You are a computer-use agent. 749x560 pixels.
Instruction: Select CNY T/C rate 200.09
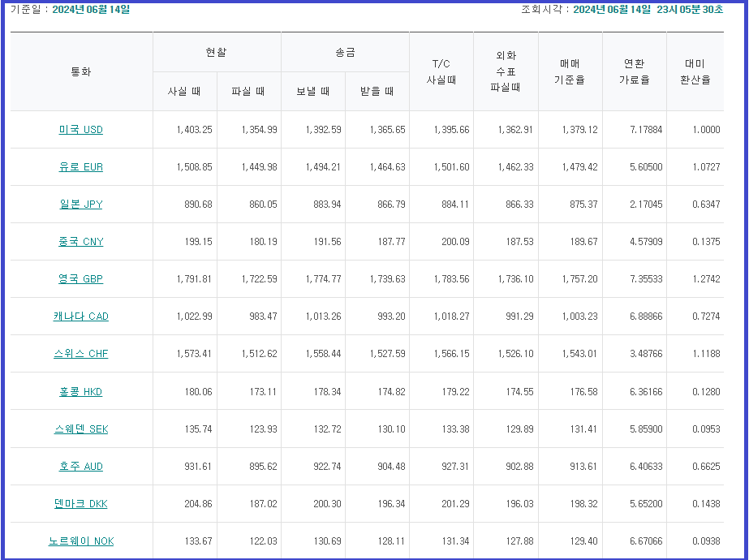pyautogui.click(x=455, y=241)
